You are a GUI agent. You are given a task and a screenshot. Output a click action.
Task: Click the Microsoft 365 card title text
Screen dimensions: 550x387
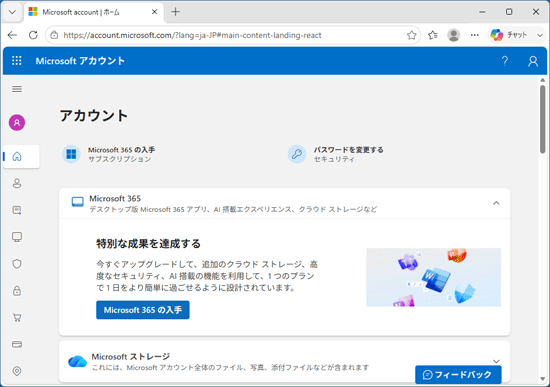click(115, 199)
